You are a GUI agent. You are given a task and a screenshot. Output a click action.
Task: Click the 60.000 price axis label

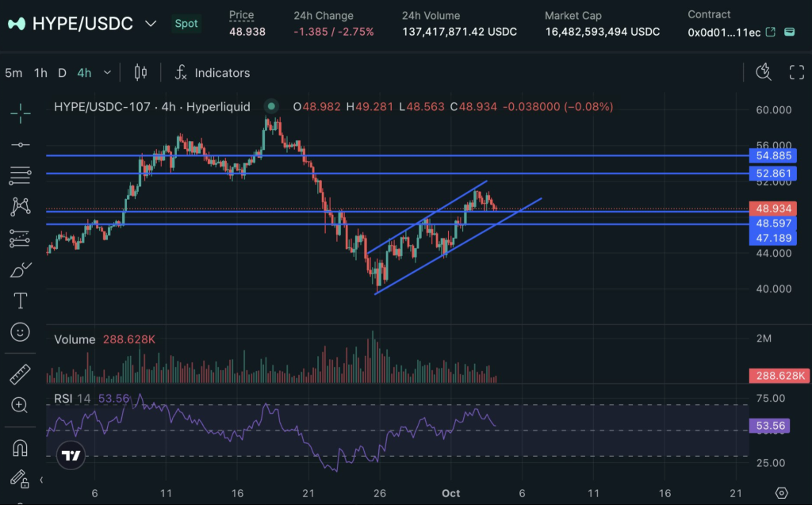tap(774, 110)
